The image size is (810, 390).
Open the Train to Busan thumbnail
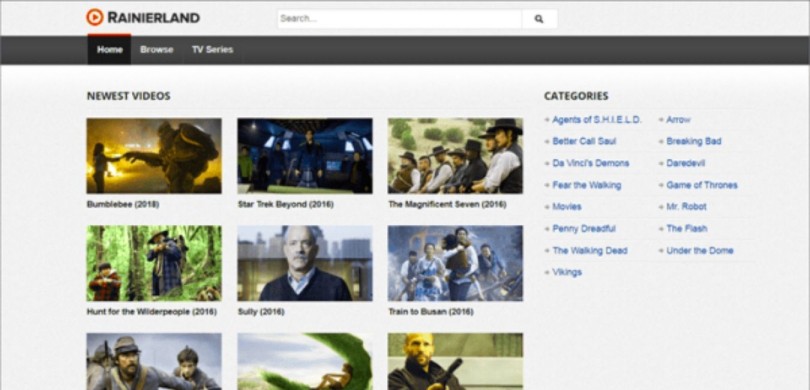tap(455, 263)
